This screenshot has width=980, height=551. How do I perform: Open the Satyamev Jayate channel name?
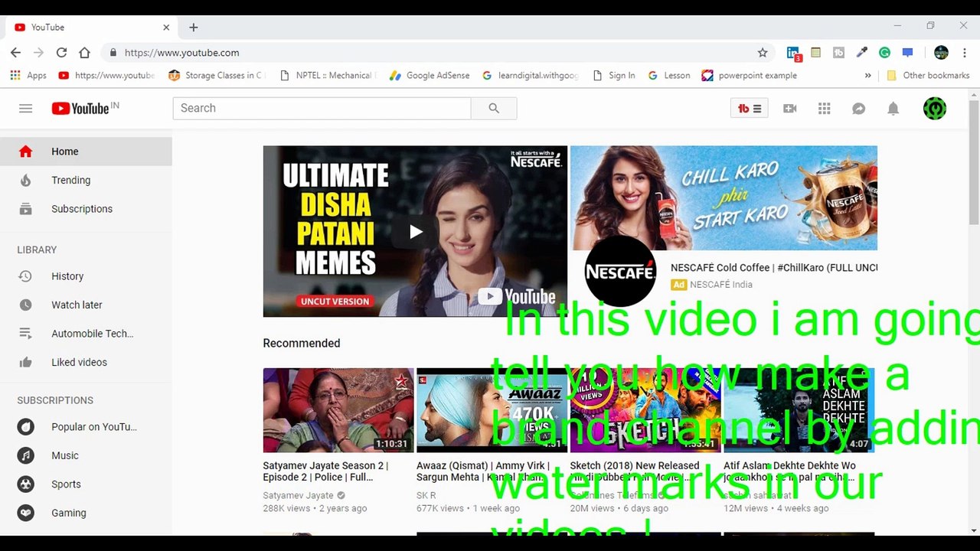click(298, 495)
